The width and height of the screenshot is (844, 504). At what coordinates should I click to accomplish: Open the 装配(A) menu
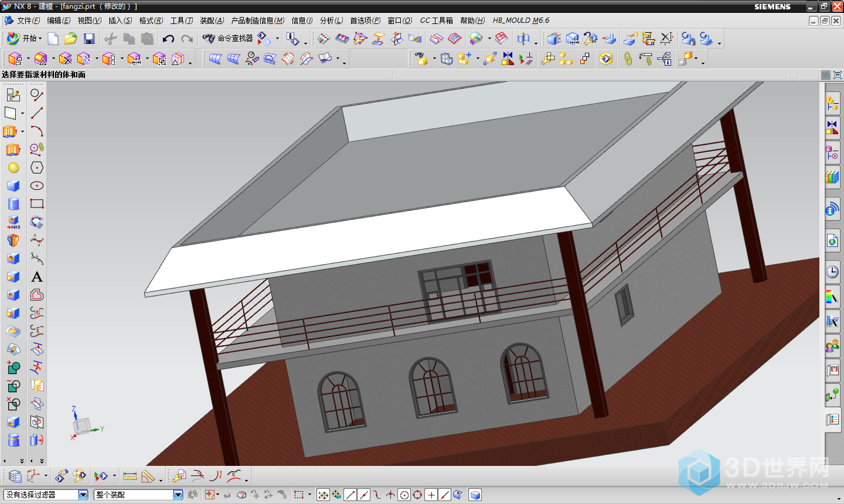point(212,21)
